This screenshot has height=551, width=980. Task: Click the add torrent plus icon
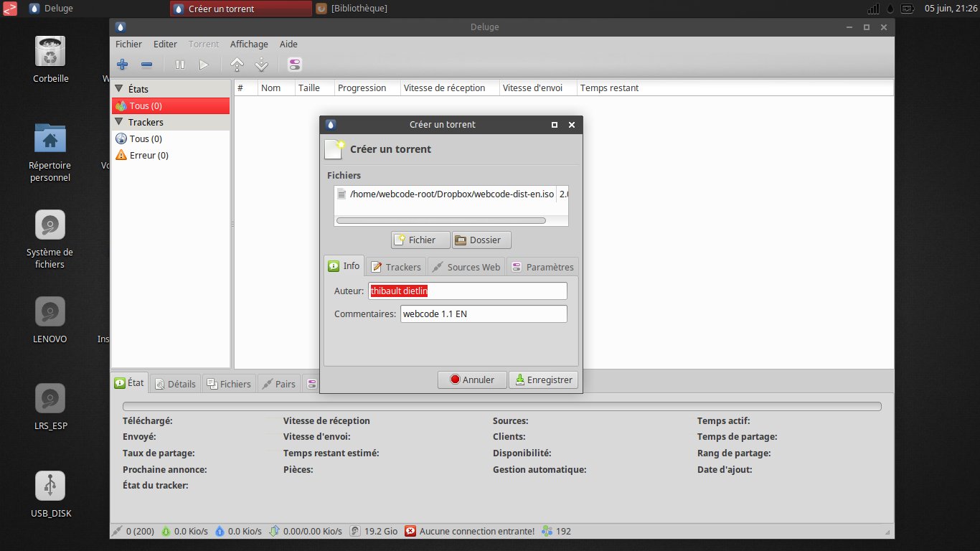pos(122,65)
